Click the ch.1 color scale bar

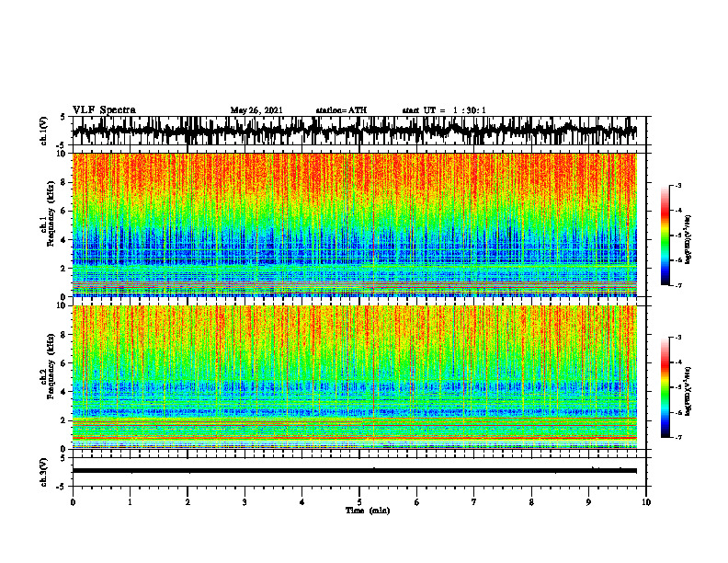[665, 236]
